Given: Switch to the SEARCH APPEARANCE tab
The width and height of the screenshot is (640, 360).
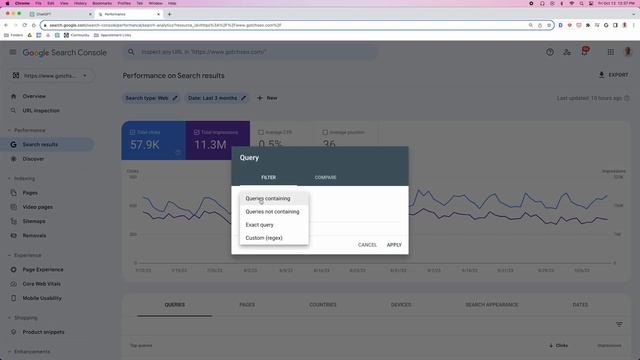Looking at the screenshot, I should (491, 305).
